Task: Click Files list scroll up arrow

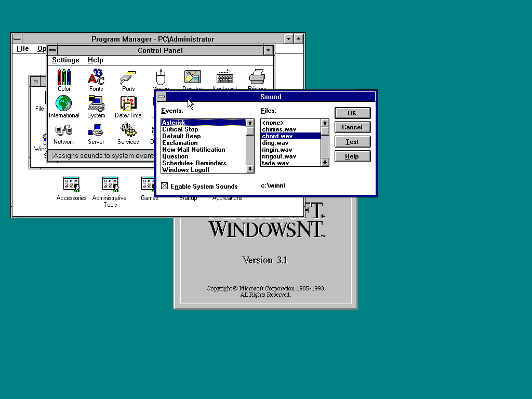Action: (x=325, y=123)
